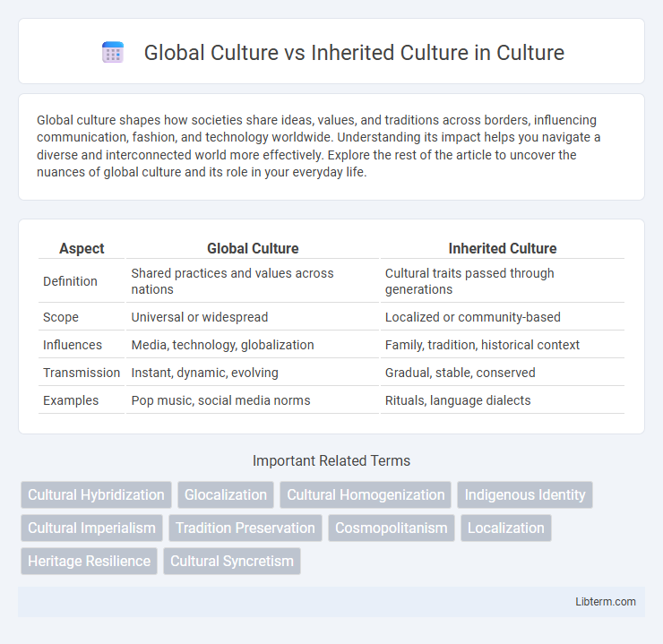Open the Glocalization tag

[x=226, y=494]
